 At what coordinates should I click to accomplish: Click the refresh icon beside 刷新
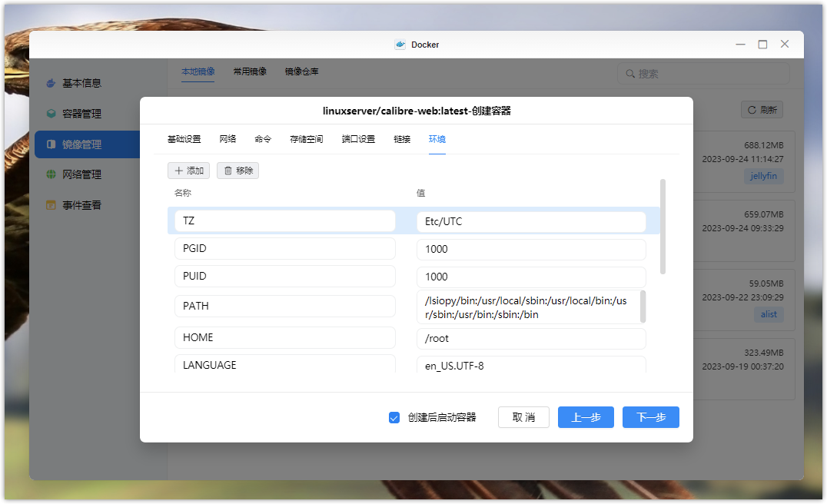(752, 110)
